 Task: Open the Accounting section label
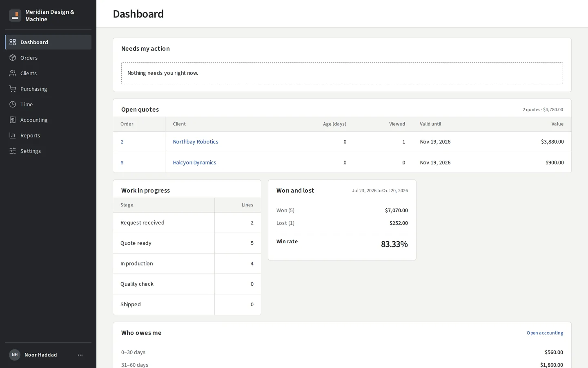coord(34,120)
